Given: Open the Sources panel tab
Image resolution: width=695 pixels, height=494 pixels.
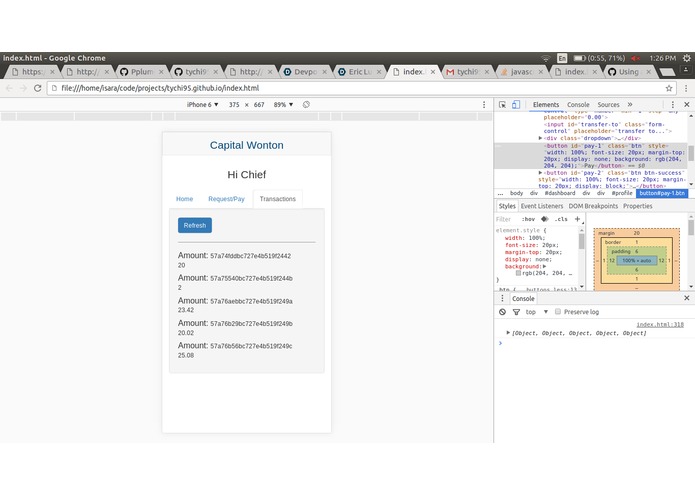Looking at the screenshot, I should [x=608, y=105].
